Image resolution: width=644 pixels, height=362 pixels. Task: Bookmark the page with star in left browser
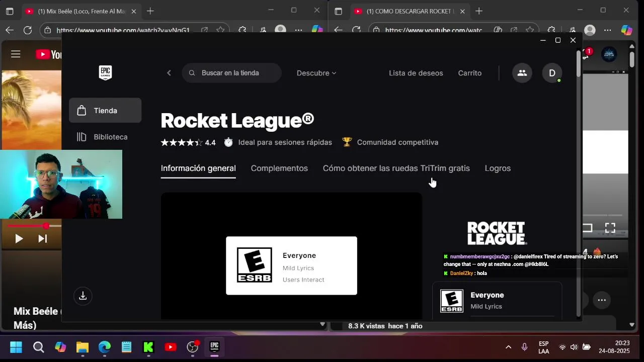pos(220,30)
